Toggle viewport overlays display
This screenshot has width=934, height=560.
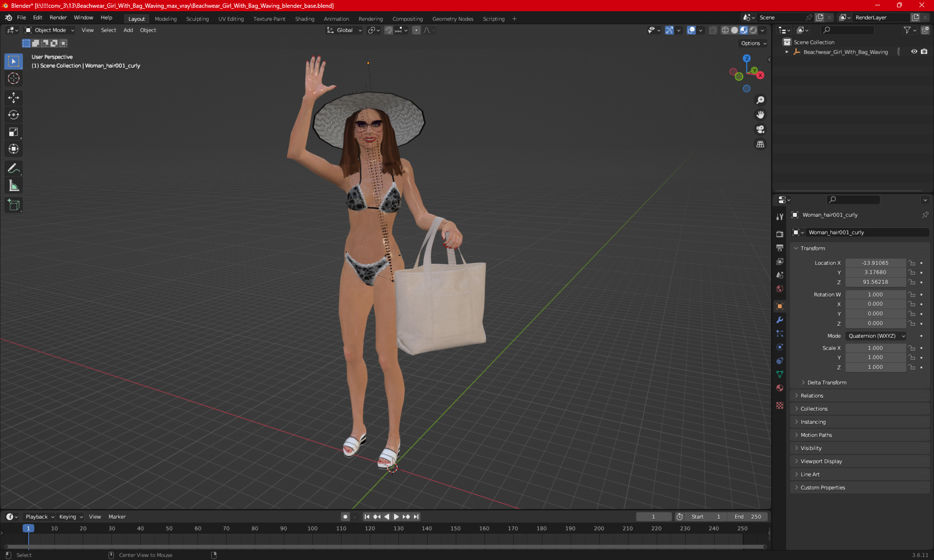coord(691,30)
